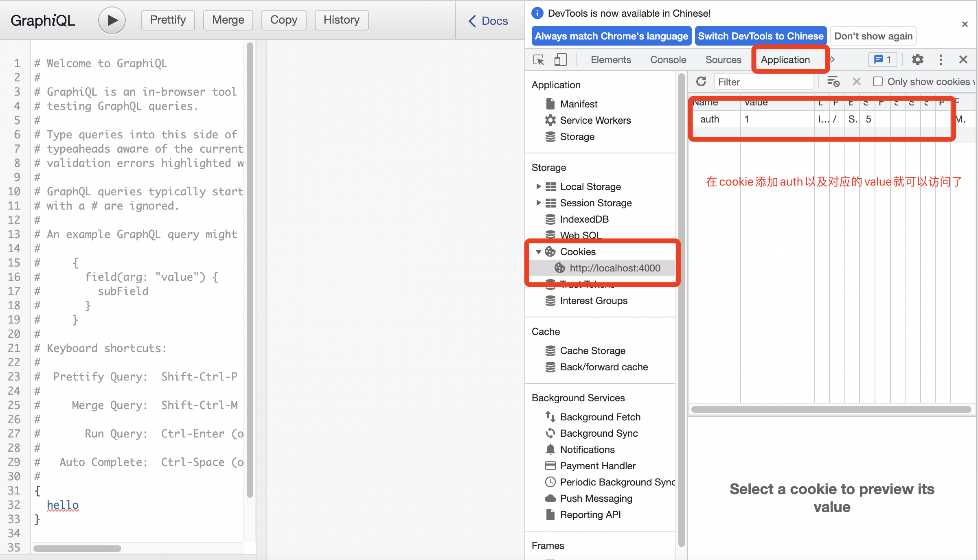Click the cookies table horizontal scrollbar
The width and height of the screenshot is (978, 560).
click(831, 409)
